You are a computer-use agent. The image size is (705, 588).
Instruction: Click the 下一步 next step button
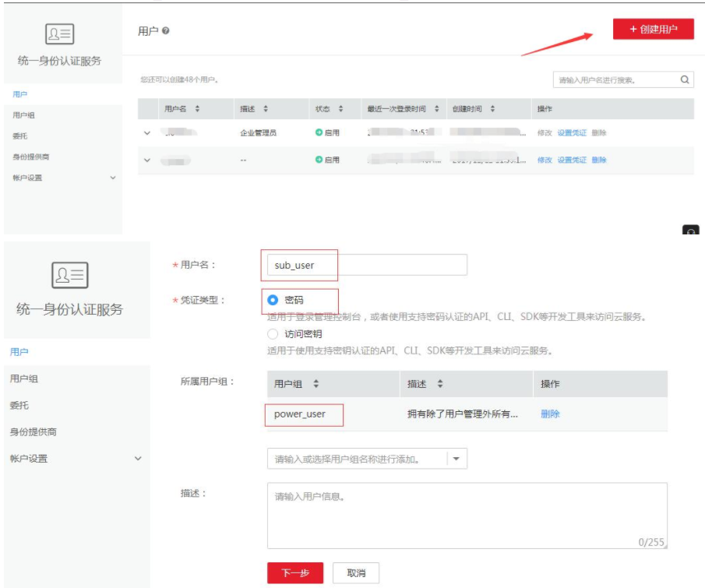[295, 572]
